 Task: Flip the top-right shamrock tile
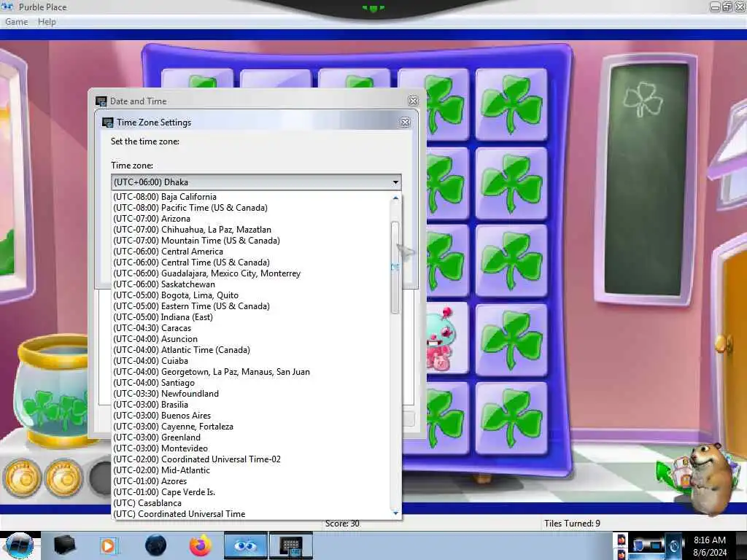click(x=511, y=105)
